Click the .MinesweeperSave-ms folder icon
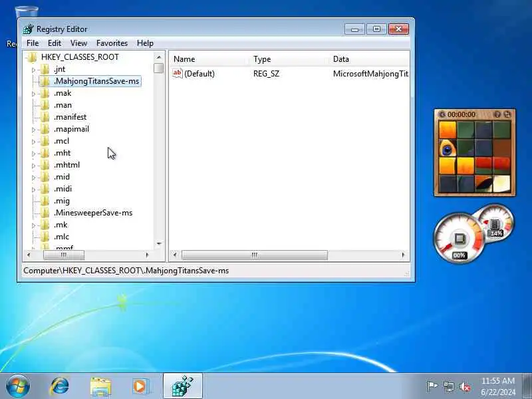The image size is (532, 399). coord(45,213)
